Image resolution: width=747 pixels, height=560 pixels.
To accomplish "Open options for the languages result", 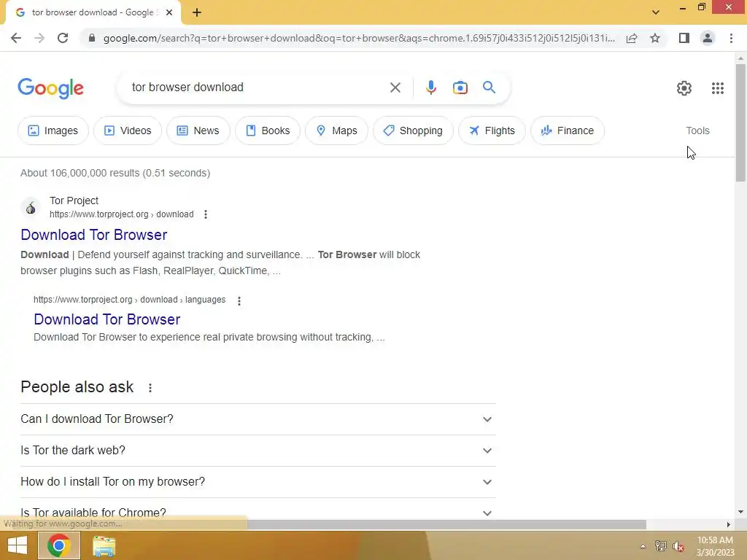I will (x=239, y=300).
